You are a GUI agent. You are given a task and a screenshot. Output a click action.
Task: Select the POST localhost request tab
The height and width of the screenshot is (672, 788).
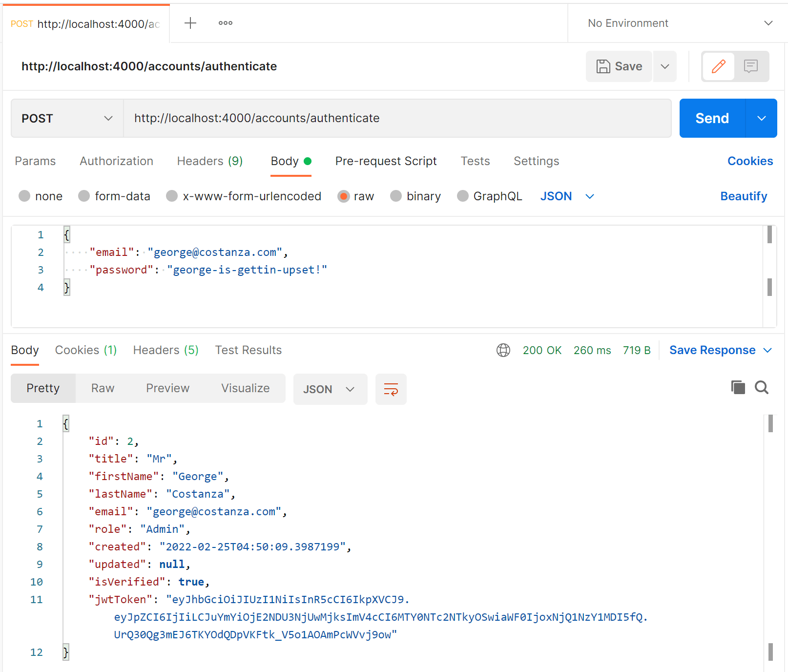tap(86, 24)
